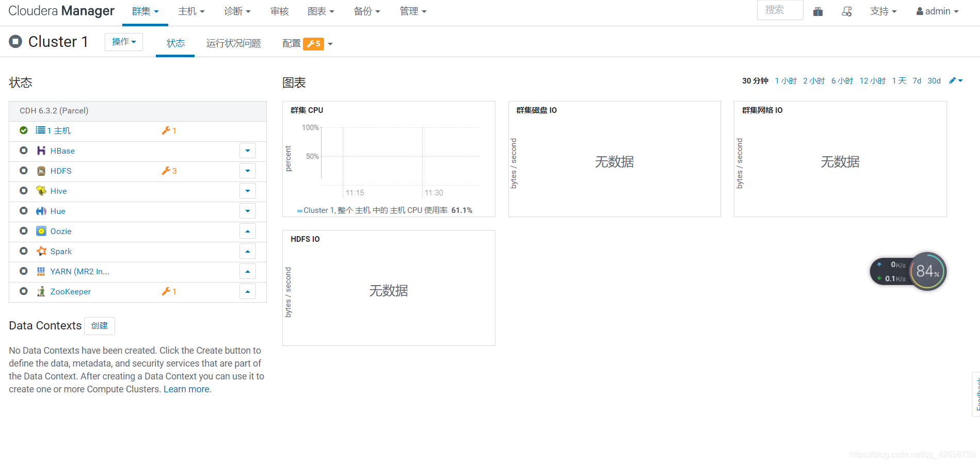Click the 创建 Data Context button
Screen dimensions: 980x464
pos(100,326)
